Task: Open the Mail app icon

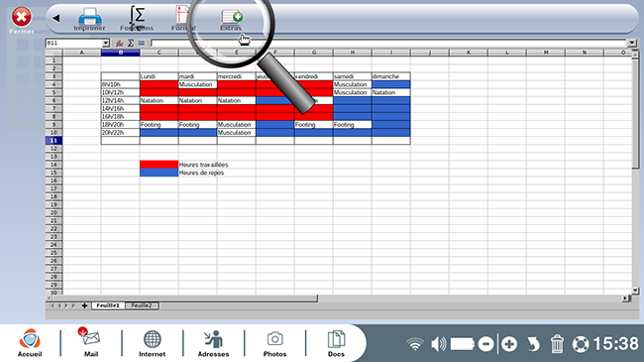Action: click(90, 342)
